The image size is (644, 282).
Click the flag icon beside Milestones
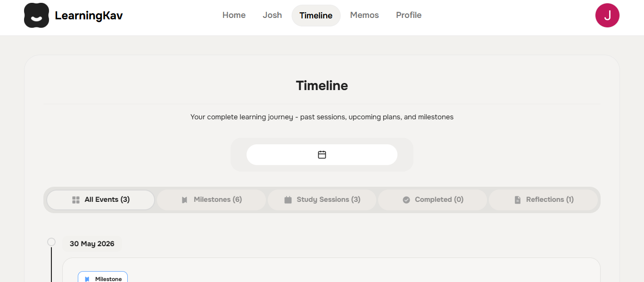(x=185, y=200)
